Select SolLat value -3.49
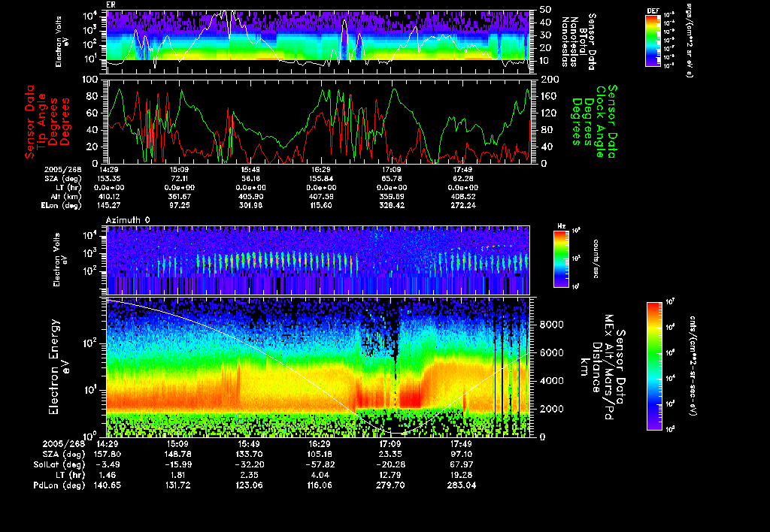 [108, 464]
